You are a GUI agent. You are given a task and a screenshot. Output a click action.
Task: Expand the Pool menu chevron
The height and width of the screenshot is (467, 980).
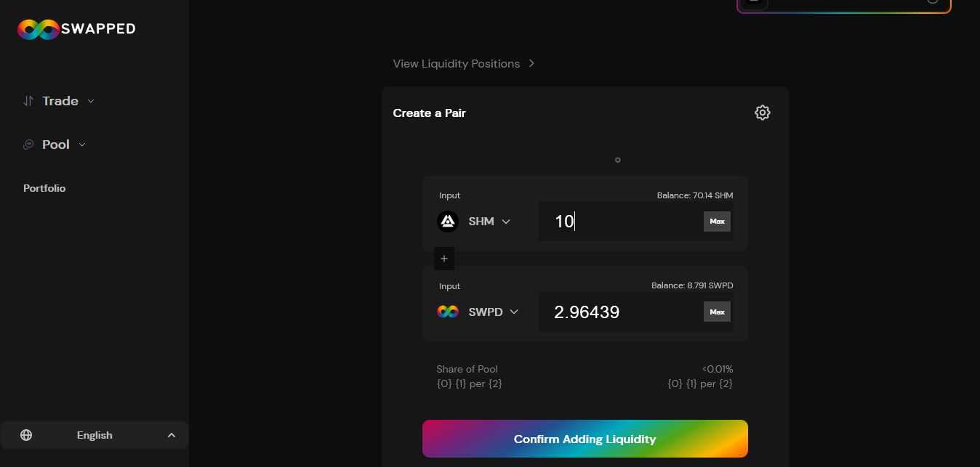click(82, 145)
